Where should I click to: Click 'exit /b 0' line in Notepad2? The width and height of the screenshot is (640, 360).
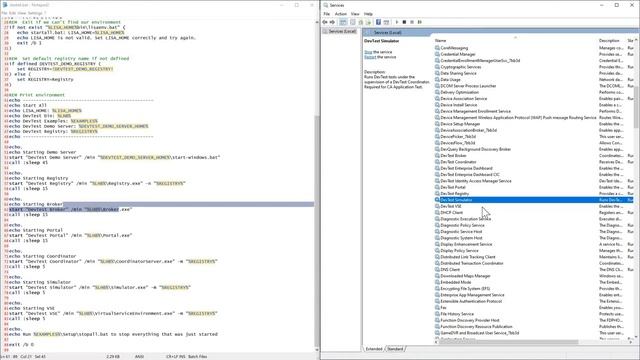(21, 345)
